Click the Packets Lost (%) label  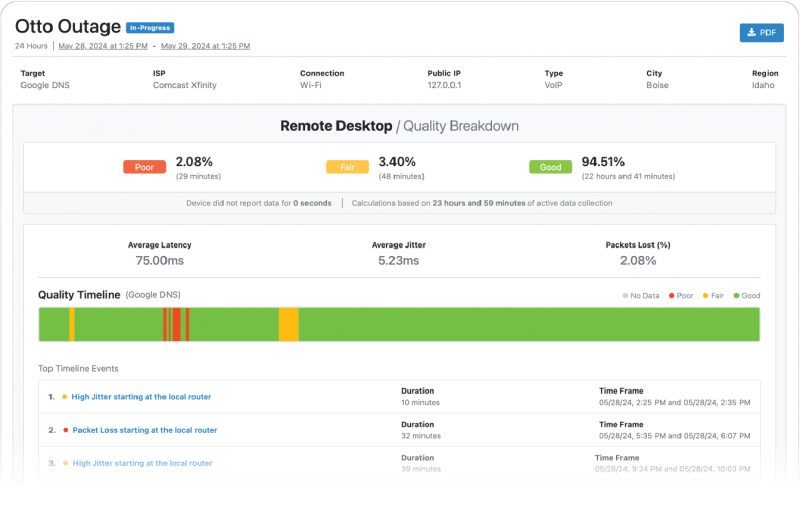pos(638,245)
